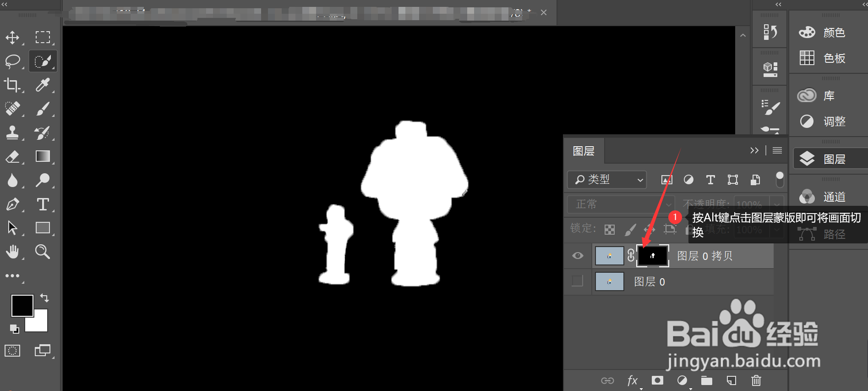Open the 通道 panel
Viewport: 868px width, 391px height.
point(822,197)
